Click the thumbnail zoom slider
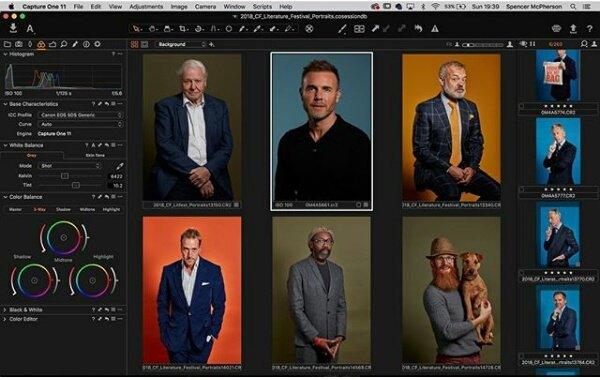Viewport: 600px width, 380px height. (x=483, y=45)
